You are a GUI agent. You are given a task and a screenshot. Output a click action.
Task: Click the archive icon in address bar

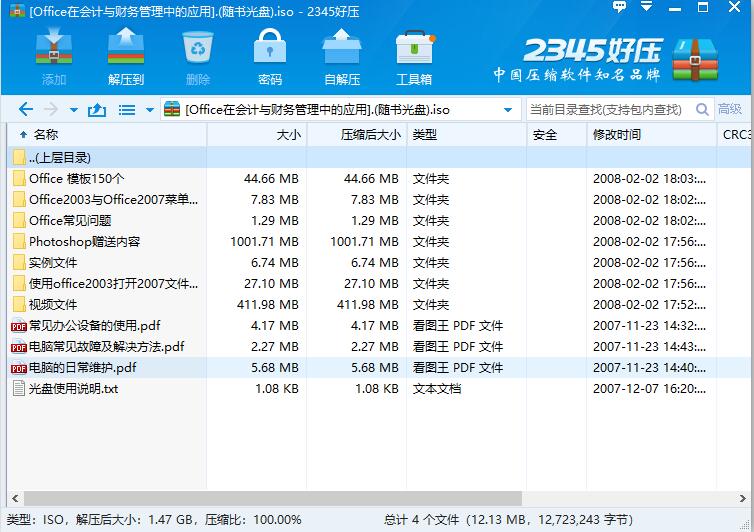coord(172,110)
